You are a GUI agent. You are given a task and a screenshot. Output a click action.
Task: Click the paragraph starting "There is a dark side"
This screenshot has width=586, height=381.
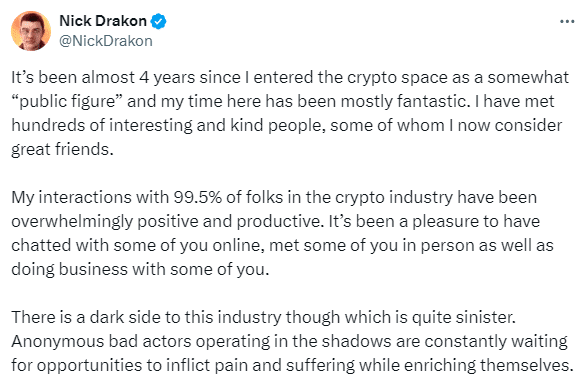coord(292,341)
